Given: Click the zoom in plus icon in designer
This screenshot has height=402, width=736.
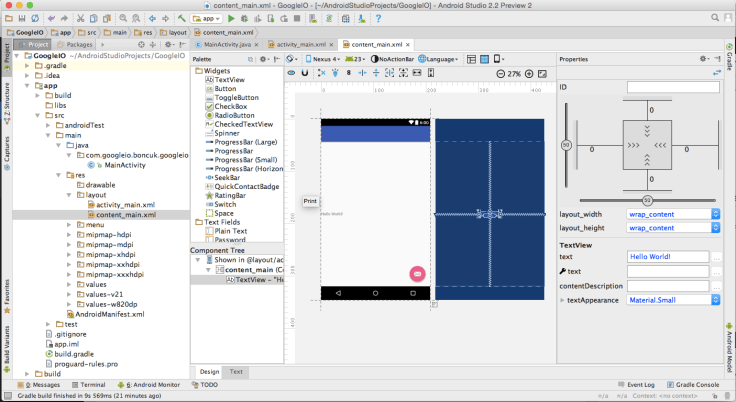Looking at the screenshot, I should pyautogui.click(x=529, y=74).
